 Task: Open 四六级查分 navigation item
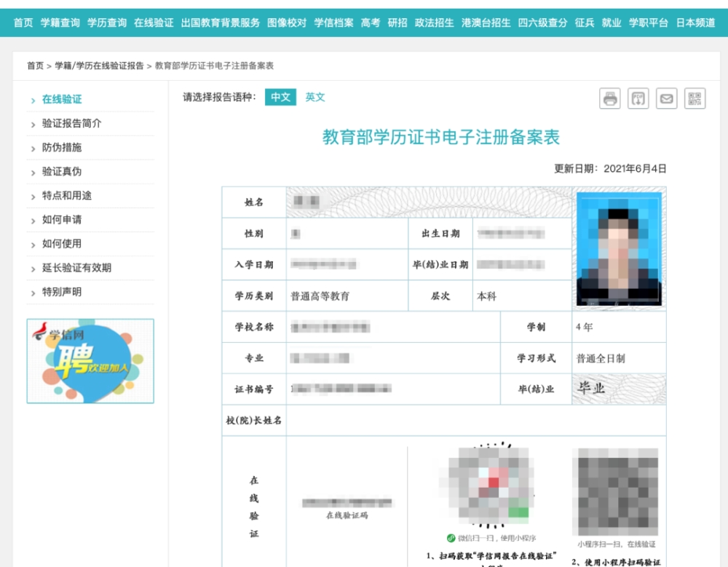point(542,23)
